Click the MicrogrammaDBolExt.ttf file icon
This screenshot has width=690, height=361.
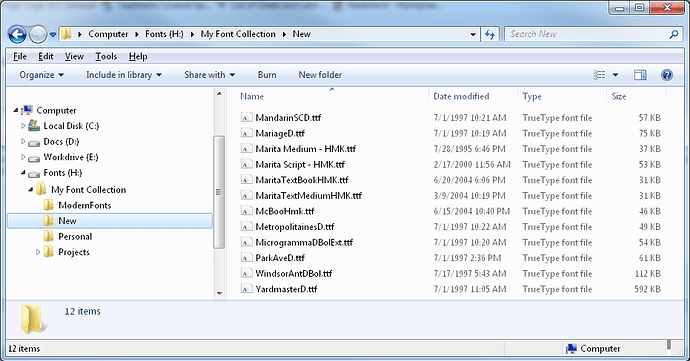pyautogui.click(x=246, y=242)
